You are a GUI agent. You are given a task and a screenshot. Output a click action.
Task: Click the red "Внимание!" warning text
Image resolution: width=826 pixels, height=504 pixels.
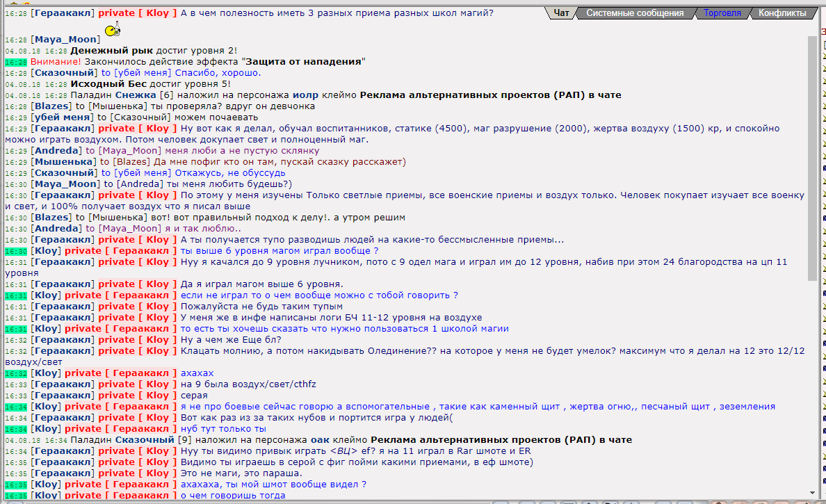(56, 62)
